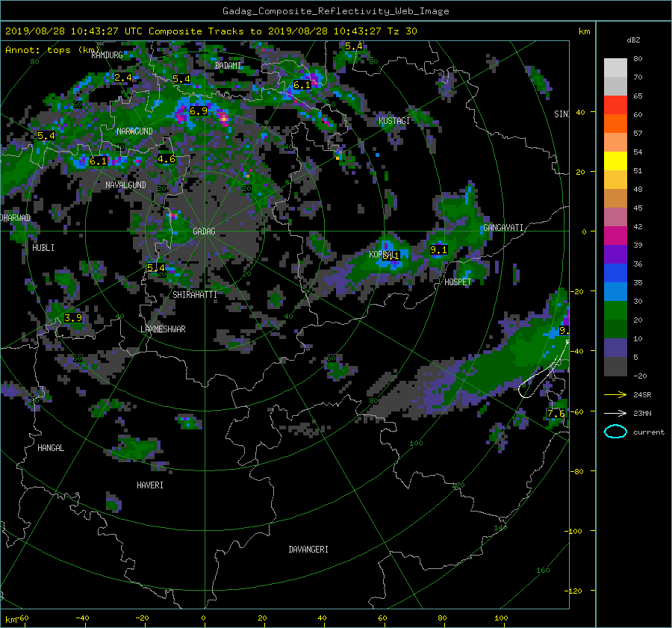Click the 7.6 storm top at right edge

tap(556, 414)
